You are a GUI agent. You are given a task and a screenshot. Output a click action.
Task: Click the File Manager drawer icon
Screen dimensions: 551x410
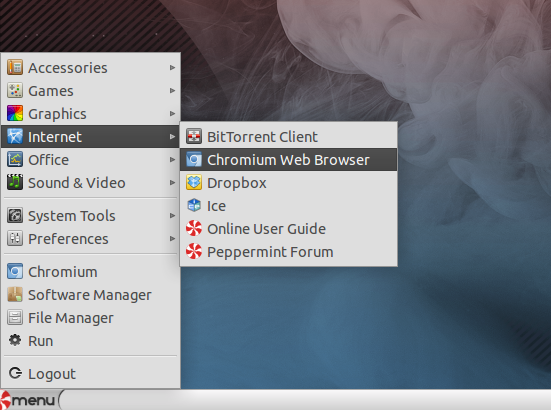pos(15,318)
